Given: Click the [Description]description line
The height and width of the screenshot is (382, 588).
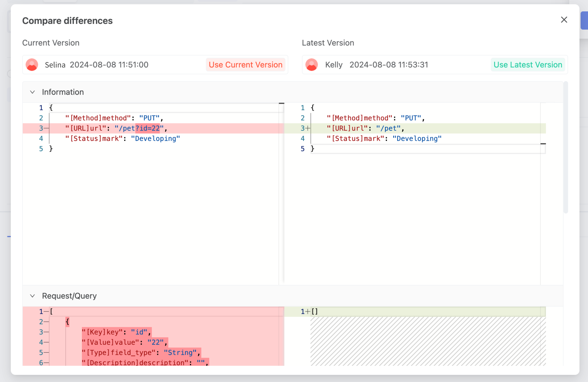Looking at the screenshot, I should click(145, 362).
